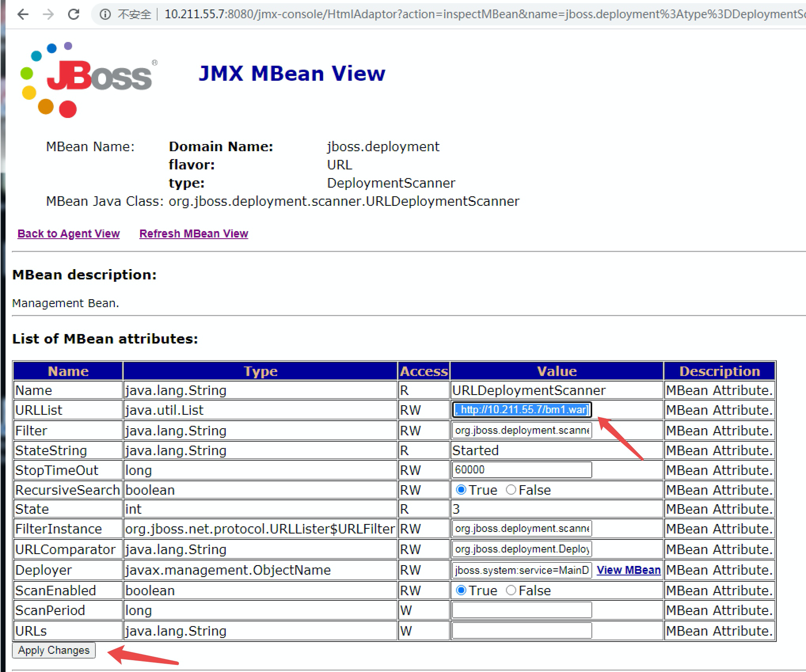This screenshot has width=806, height=672.
Task: Click the address bar URL
Action: pyautogui.click(x=485, y=15)
